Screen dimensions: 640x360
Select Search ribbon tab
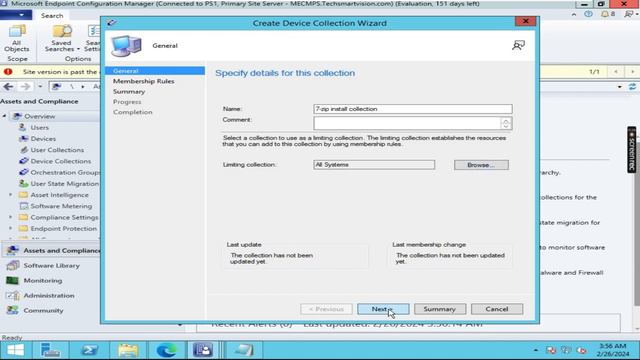point(52,16)
